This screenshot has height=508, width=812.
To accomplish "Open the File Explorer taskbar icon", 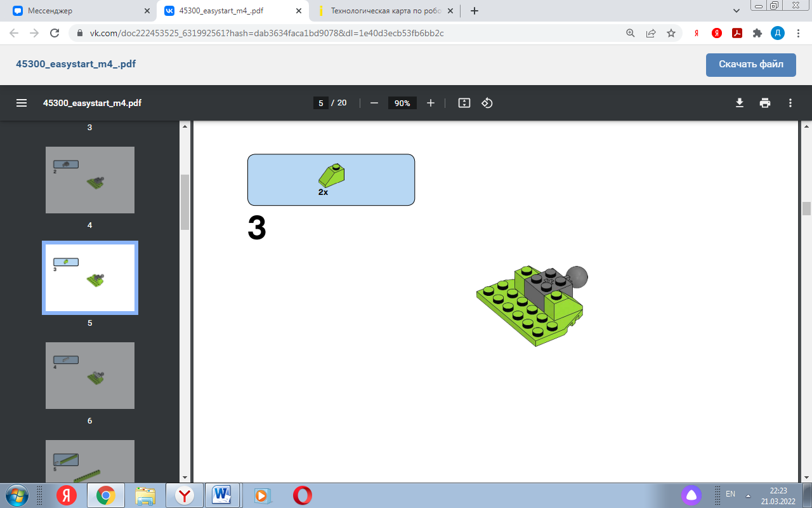I will click(x=145, y=495).
